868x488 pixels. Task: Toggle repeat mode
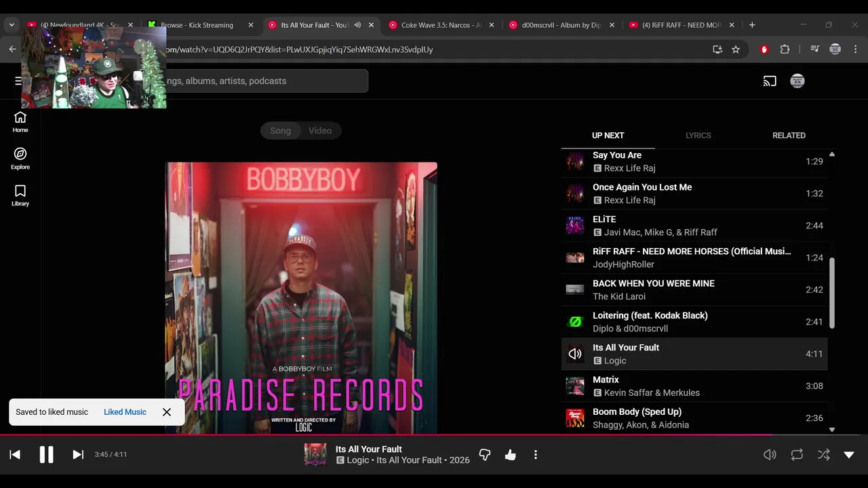tap(797, 455)
